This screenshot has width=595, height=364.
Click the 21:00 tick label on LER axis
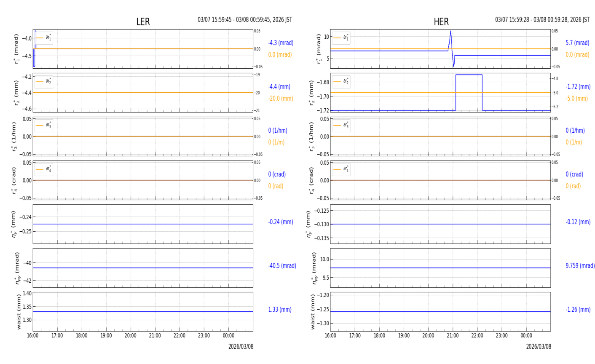(x=155, y=336)
